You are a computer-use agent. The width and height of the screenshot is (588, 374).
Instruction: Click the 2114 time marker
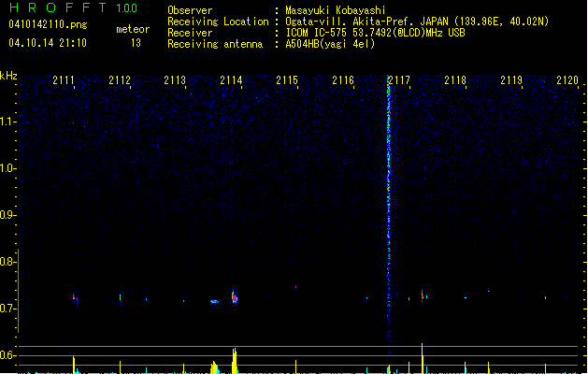pyautogui.click(x=231, y=80)
